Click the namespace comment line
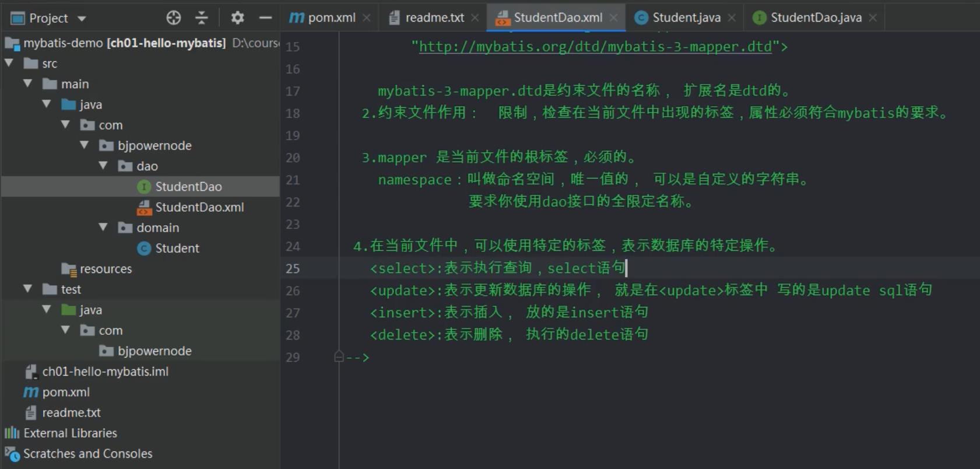Image resolution: width=980 pixels, height=469 pixels. 593,179
